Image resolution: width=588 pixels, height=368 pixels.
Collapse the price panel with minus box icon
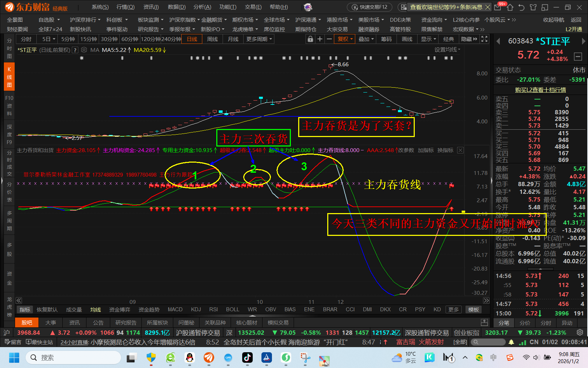(x=578, y=56)
